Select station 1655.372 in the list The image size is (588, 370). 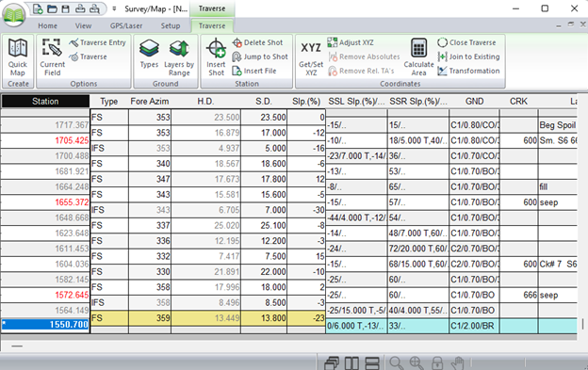pyautogui.click(x=45, y=202)
